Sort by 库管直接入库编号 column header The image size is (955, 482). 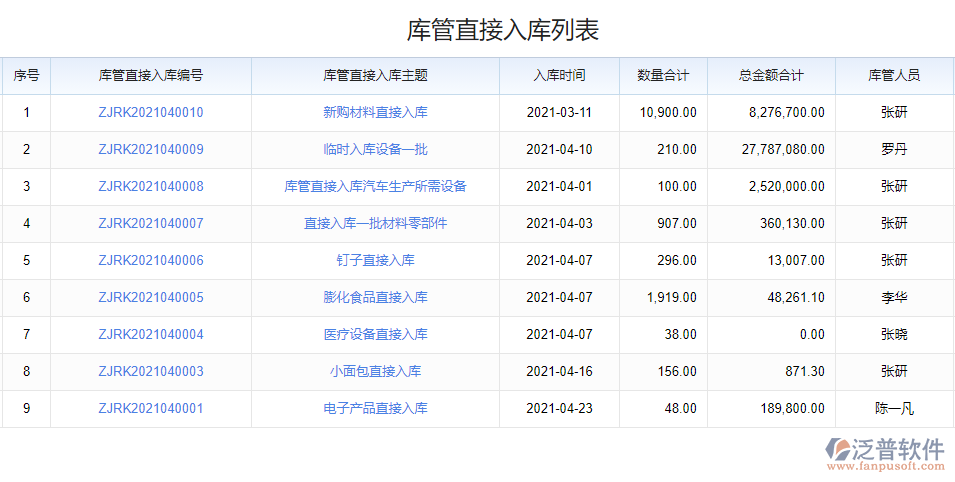pos(150,76)
